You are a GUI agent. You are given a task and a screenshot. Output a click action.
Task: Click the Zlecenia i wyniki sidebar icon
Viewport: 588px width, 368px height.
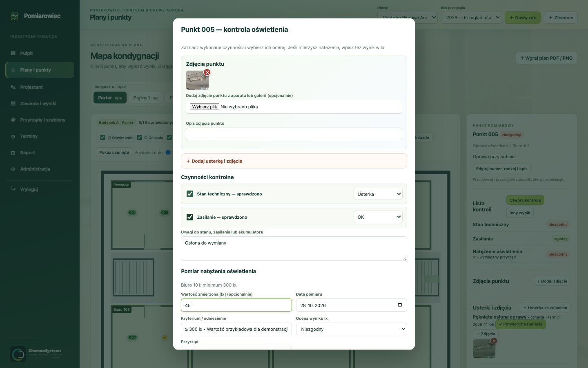click(13, 103)
